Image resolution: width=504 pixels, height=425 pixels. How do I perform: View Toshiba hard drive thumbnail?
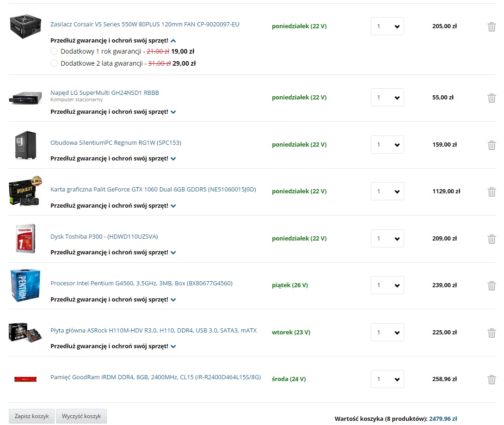25,239
